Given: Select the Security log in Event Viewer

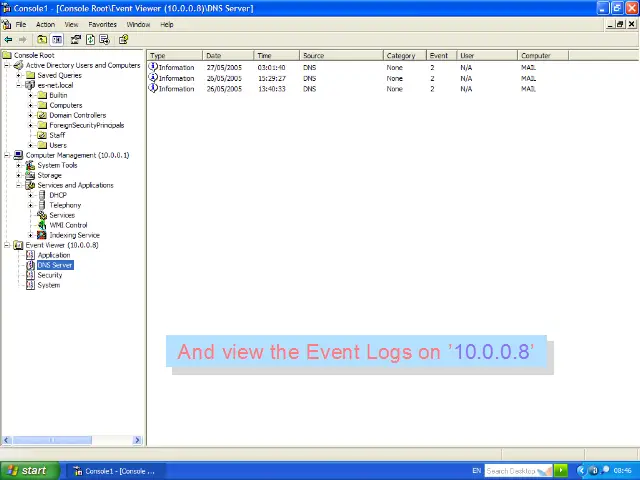Looking at the screenshot, I should click(49, 275).
